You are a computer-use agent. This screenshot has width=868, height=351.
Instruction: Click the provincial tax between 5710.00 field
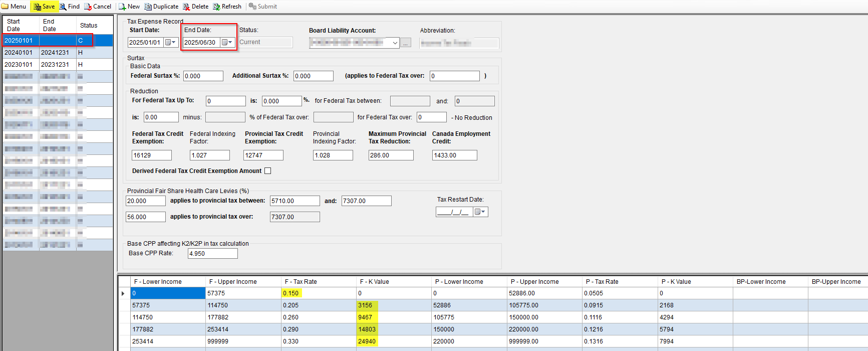(x=295, y=201)
